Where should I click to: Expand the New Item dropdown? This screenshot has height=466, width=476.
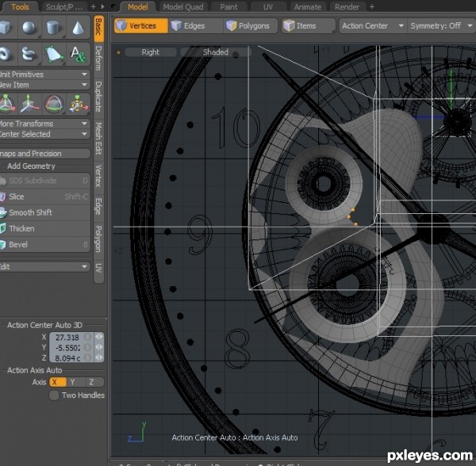(44, 85)
